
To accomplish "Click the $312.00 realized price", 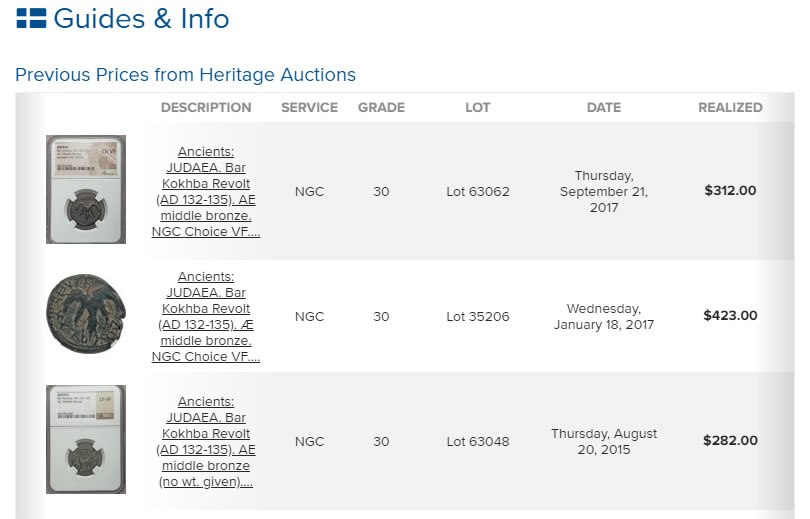I will point(730,191).
